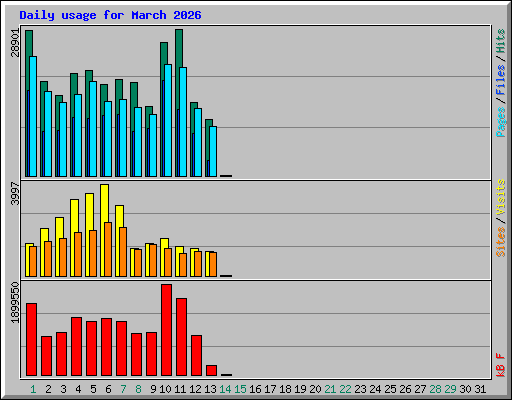Image resolution: width=512 pixels, height=400 pixels.
Task: Select day 4 on the x-axis
Action: coord(78,389)
